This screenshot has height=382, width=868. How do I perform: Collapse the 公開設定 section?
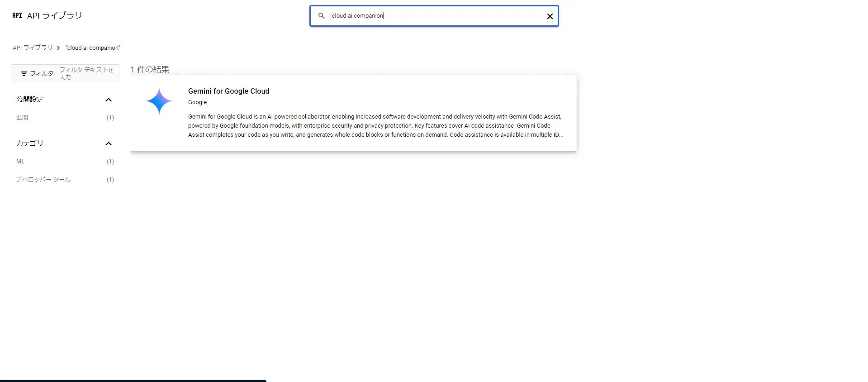pyautogui.click(x=109, y=100)
